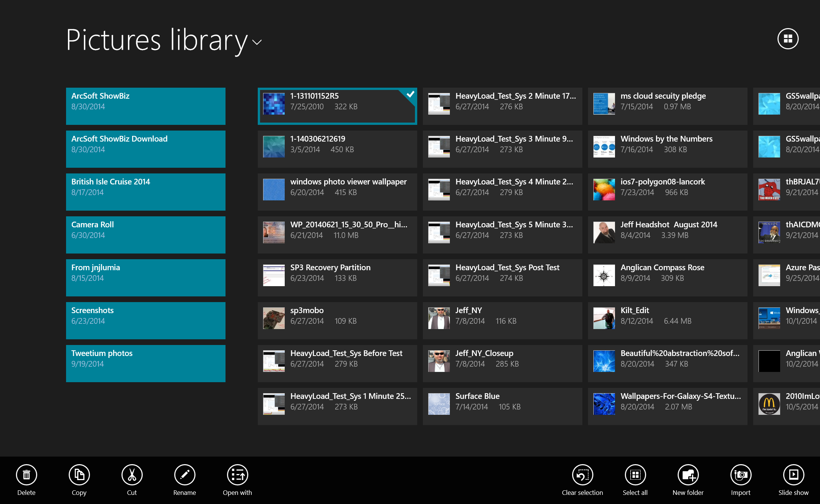Select Jeff Headshot August 2014 thumbnail
The image size is (820, 504).
tap(604, 232)
